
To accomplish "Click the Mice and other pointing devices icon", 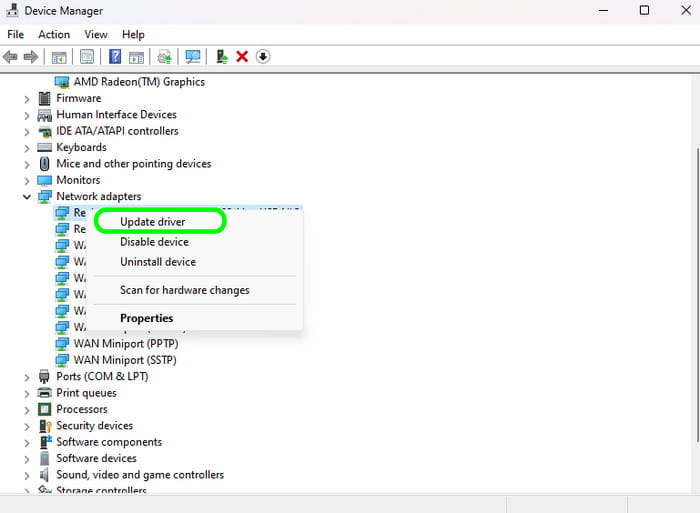I will [44, 164].
